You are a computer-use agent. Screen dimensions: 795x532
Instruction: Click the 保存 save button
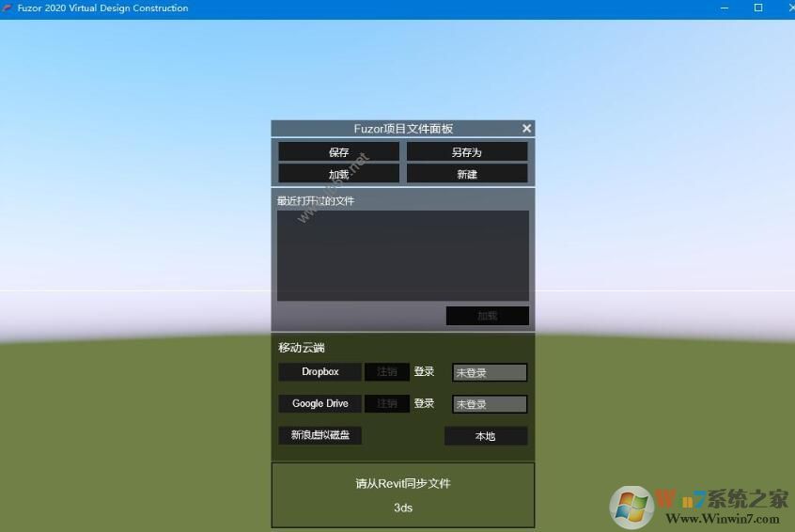[338, 151]
